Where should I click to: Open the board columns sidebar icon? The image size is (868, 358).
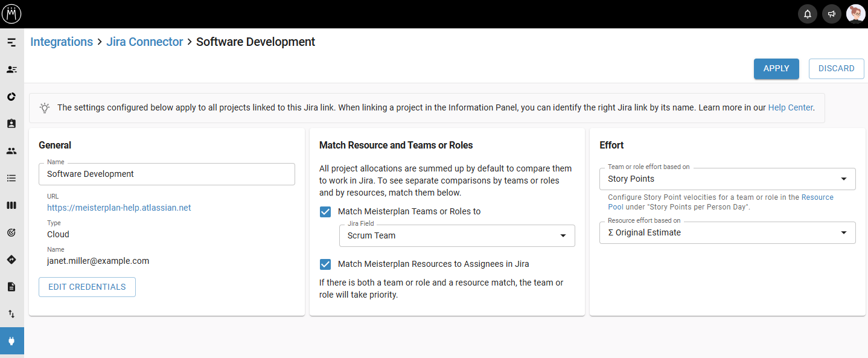coord(11,205)
